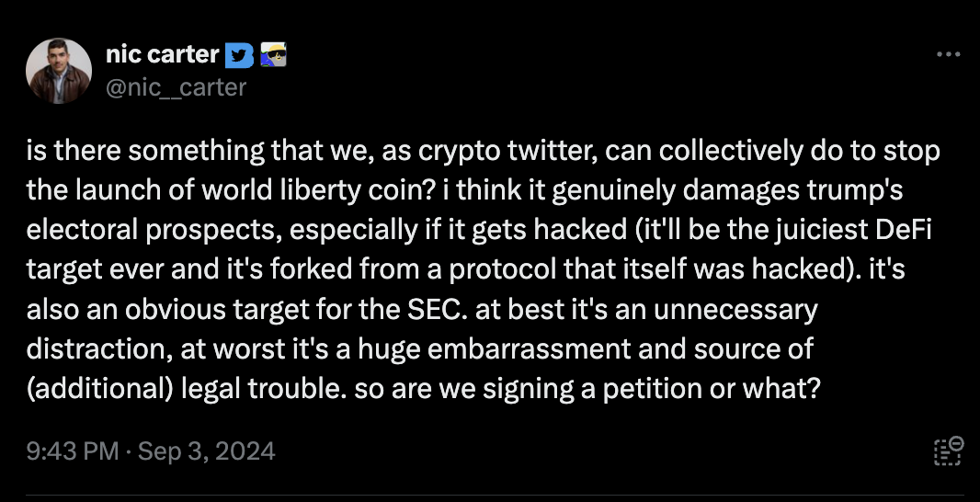The height and width of the screenshot is (502, 980).
Task: Open the three-dot more options menu
Action: 948,55
